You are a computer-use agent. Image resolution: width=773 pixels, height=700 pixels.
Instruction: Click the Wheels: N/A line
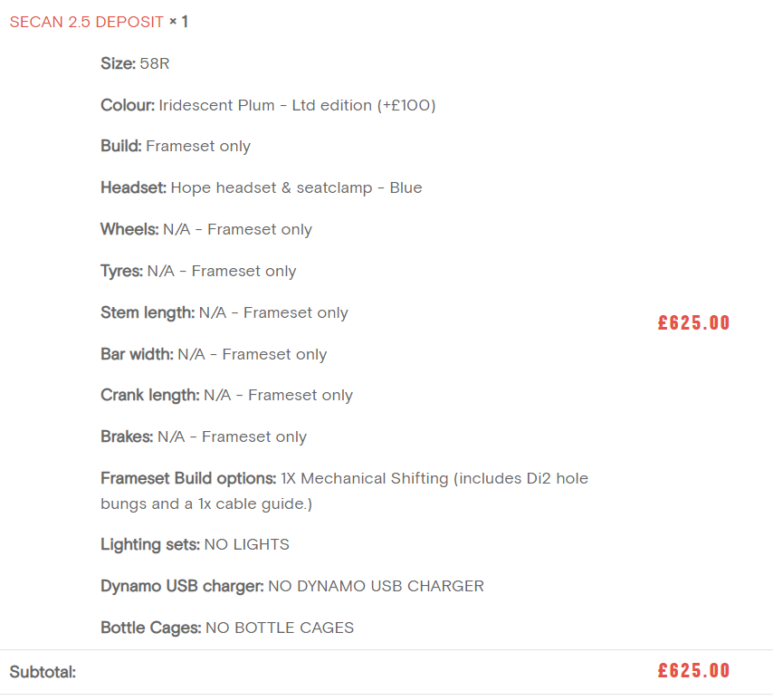click(205, 230)
